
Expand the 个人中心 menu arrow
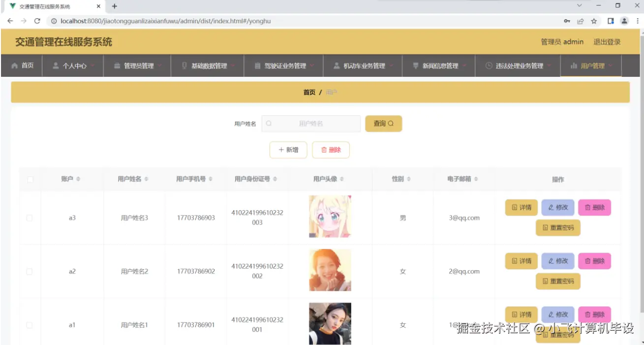click(92, 66)
